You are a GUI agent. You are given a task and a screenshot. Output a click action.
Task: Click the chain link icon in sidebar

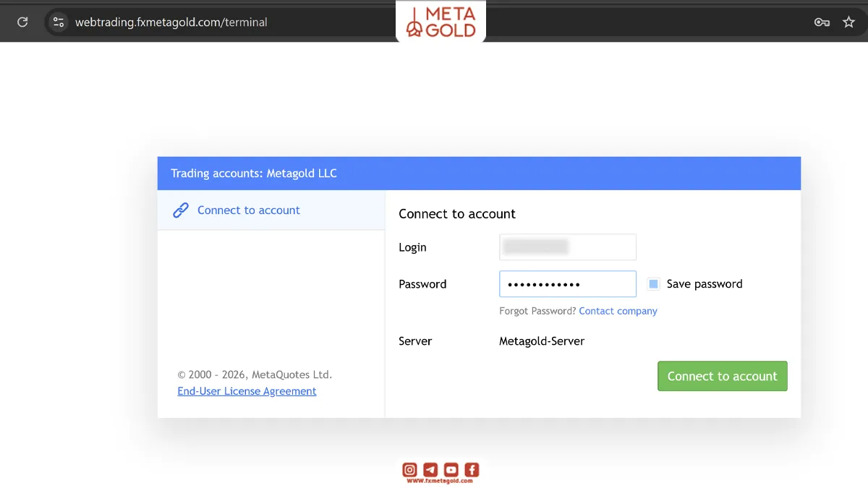pos(181,210)
